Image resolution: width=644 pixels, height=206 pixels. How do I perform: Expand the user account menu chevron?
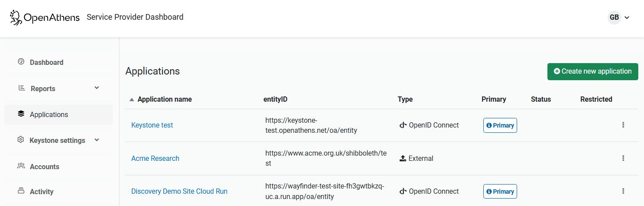[x=627, y=18]
